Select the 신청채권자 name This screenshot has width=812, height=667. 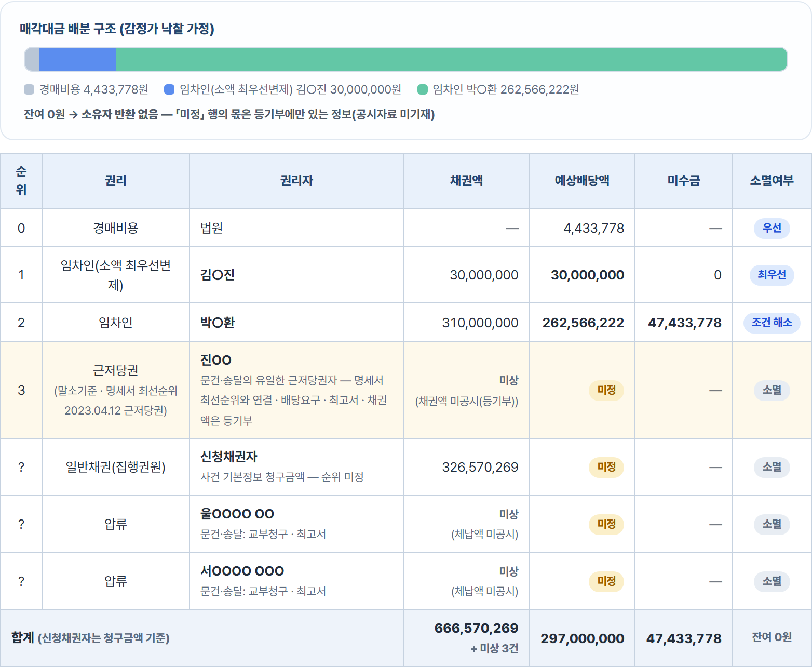229,457
